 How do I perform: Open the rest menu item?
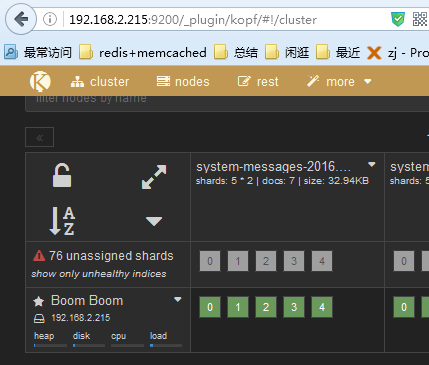[258, 81]
